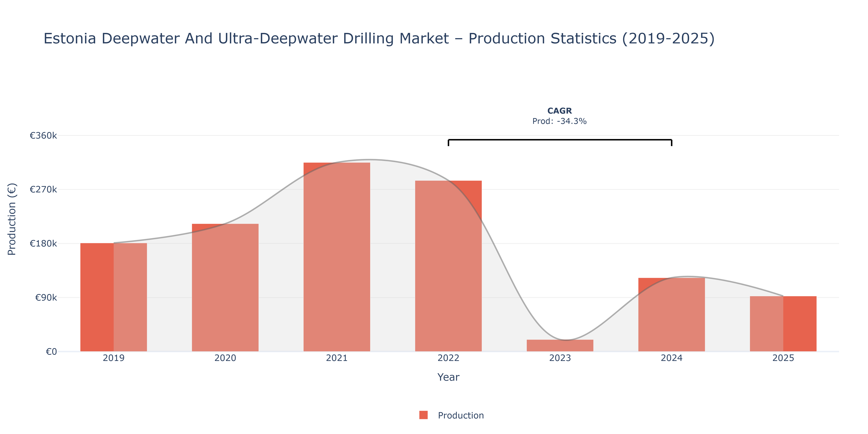868x434 pixels.
Task: Select the 2020 production bar
Action: click(x=225, y=287)
